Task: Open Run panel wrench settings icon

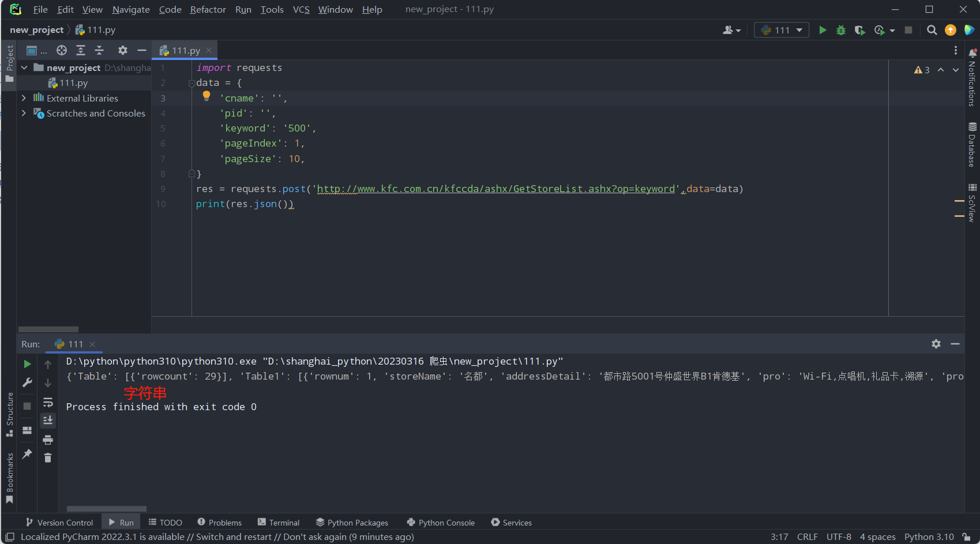Action: [27, 382]
